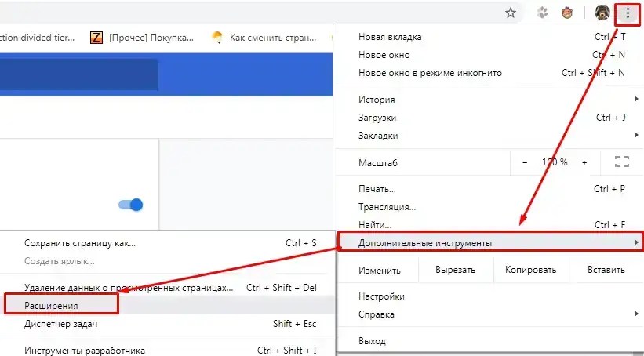Expand Закладки submenu
This screenshot has height=356, width=644.
pyautogui.click(x=490, y=136)
